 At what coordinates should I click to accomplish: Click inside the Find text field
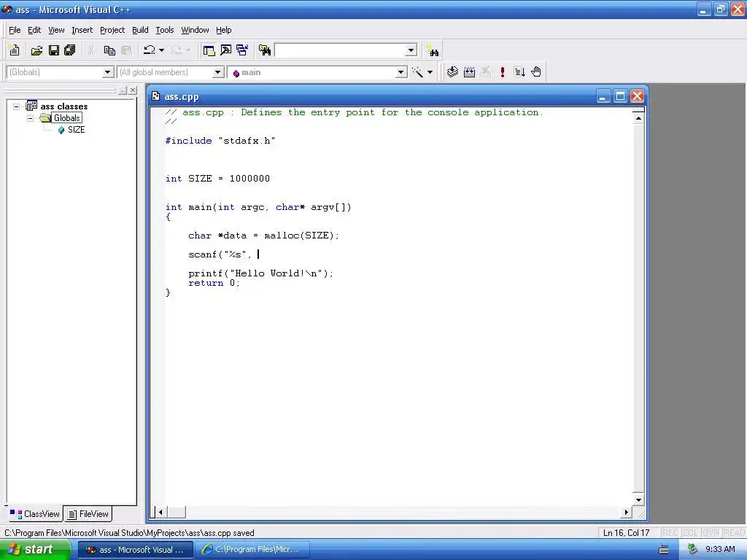click(340, 50)
